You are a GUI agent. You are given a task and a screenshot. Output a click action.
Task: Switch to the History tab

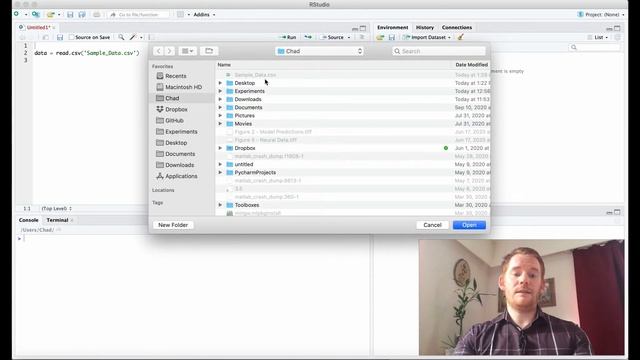[424, 27]
